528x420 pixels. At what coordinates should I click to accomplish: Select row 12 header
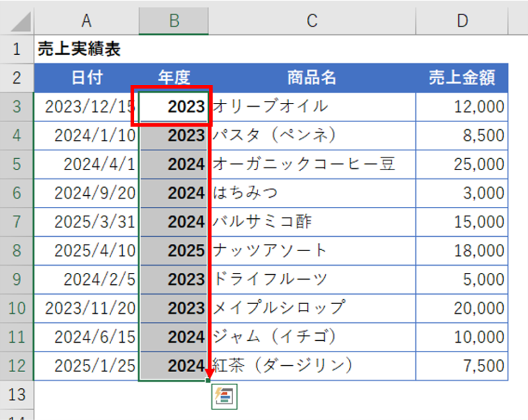click(x=17, y=366)
